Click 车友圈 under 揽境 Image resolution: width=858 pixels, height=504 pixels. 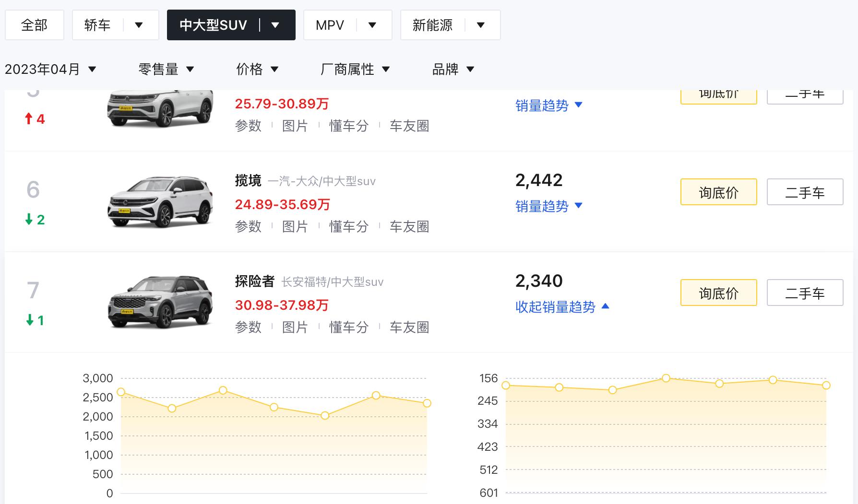point(409,226)
